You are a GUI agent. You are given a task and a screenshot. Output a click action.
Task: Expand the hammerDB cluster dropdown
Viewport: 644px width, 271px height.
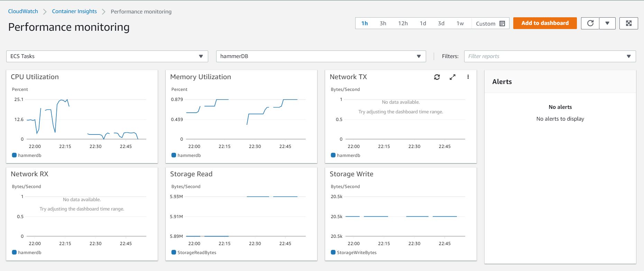click(321, 56)
